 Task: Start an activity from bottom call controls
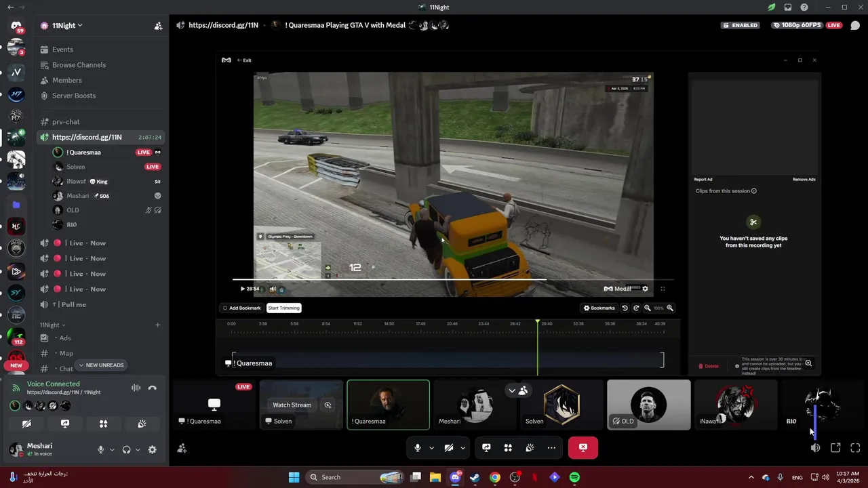[x=508, y=448]
